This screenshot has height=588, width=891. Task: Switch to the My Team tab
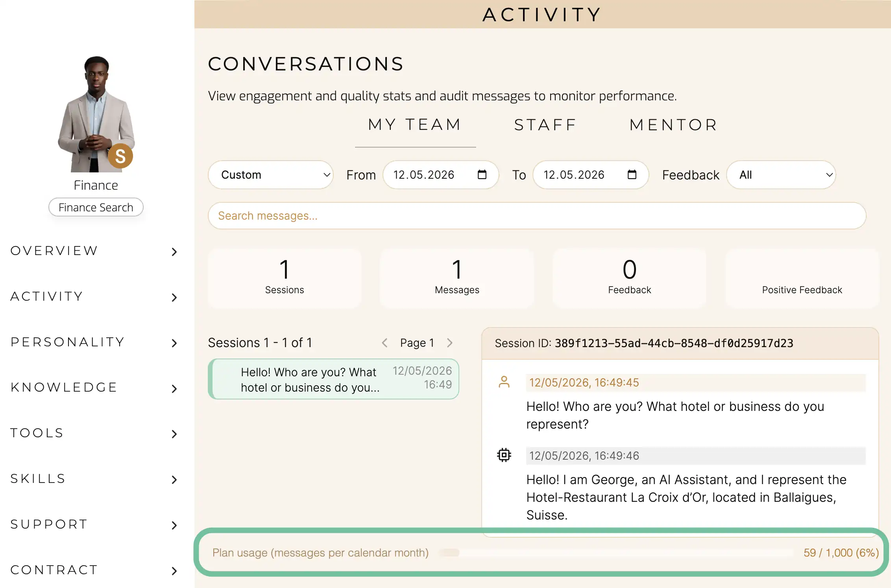point(415,125)
